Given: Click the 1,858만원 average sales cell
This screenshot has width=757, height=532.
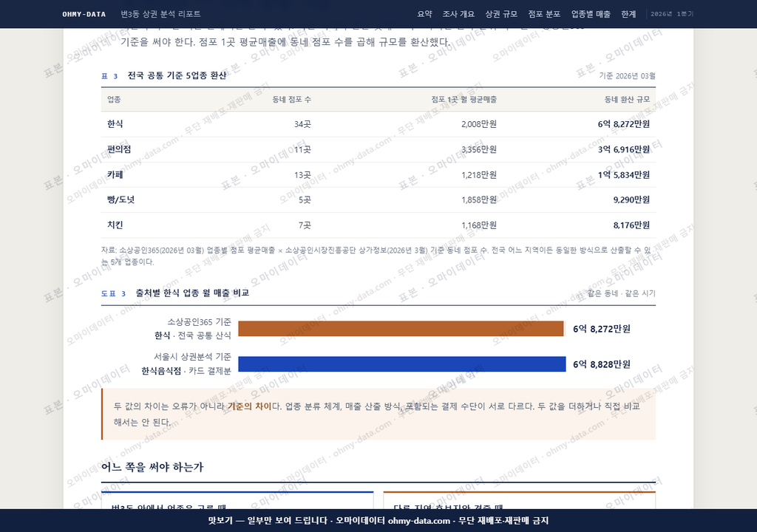Looking at the screenshot, I should 478,199.
